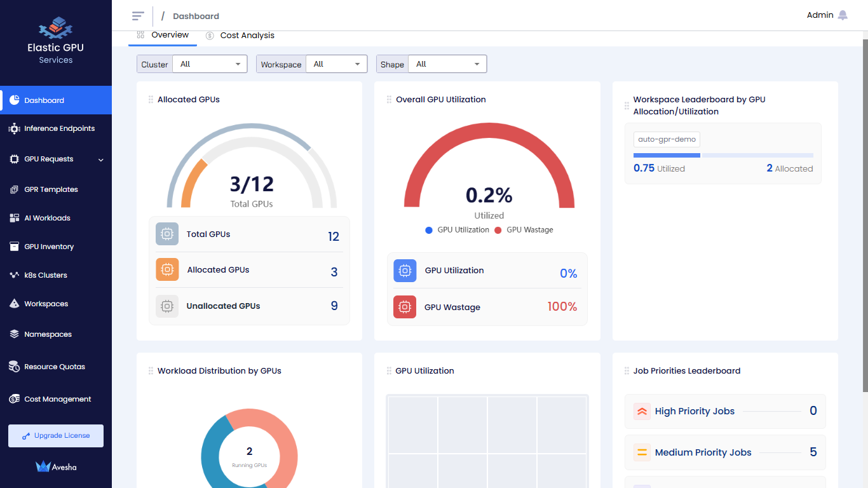868x488 pixels.
Task: Click the orange Allocated GPUs chip icon
Action: (x=167, y=269)
